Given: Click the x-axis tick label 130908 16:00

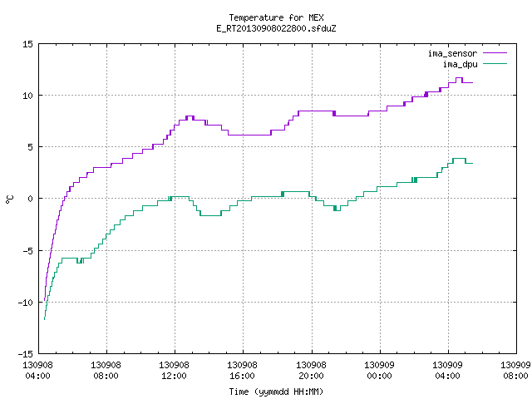Looking at the screenshot, I should point(242,370).
